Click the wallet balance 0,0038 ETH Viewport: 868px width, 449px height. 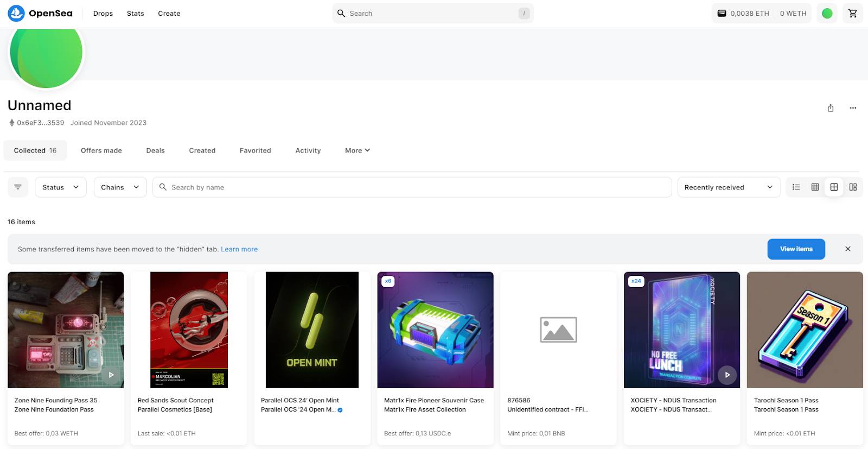tap(743, 13)
